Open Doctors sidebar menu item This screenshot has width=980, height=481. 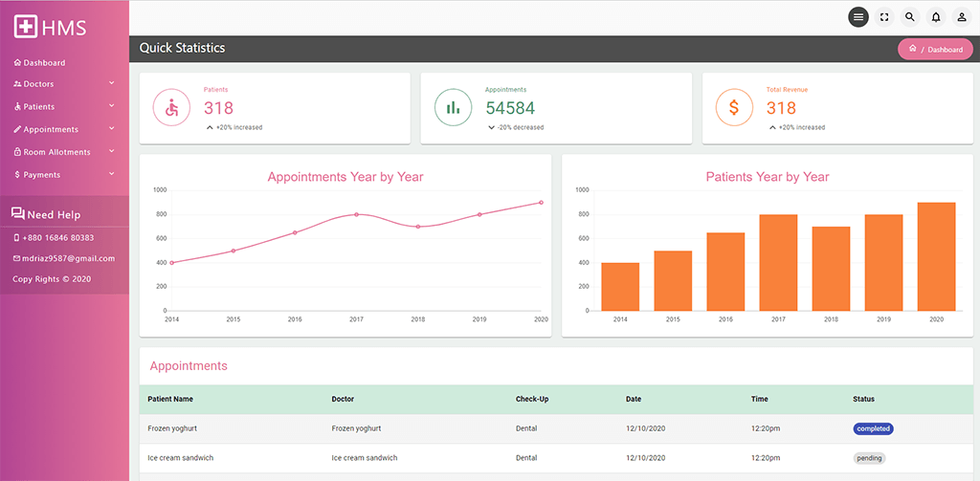[x=33, y=84]
